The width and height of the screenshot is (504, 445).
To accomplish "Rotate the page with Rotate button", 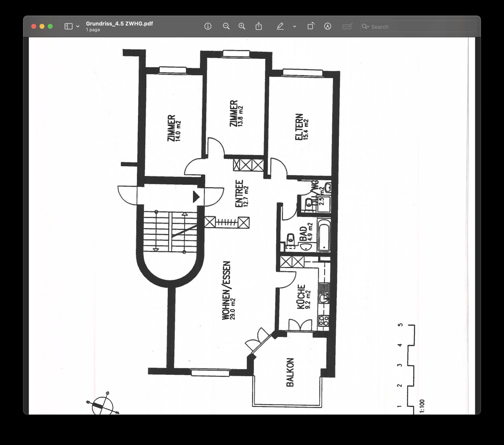I will point(311,26).
